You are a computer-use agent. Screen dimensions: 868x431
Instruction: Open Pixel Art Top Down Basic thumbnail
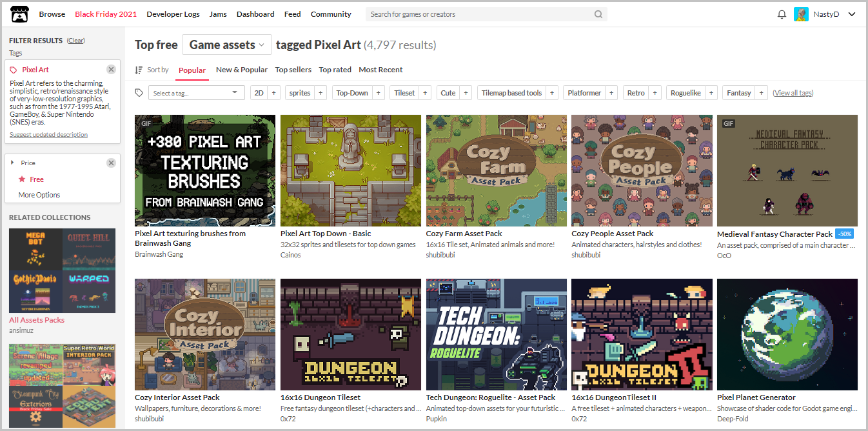pyautogui.click(x=351, y=170)
